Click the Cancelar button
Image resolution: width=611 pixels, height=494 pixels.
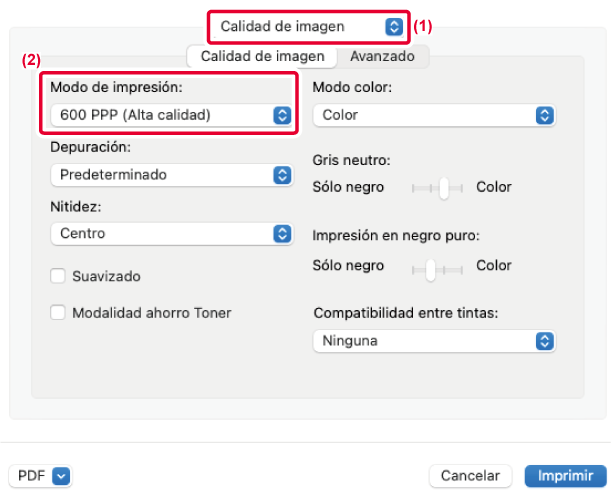click(x=470, y=476)
